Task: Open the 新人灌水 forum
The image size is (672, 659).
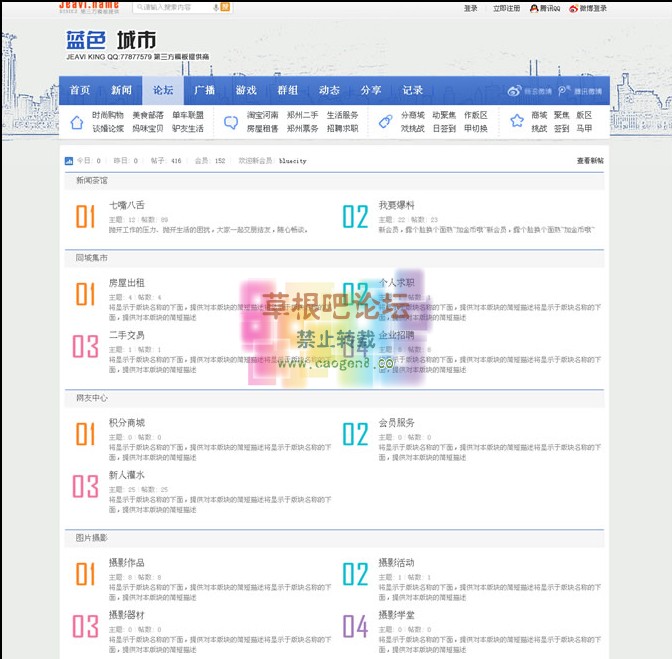Action: [x=127, y=475]
